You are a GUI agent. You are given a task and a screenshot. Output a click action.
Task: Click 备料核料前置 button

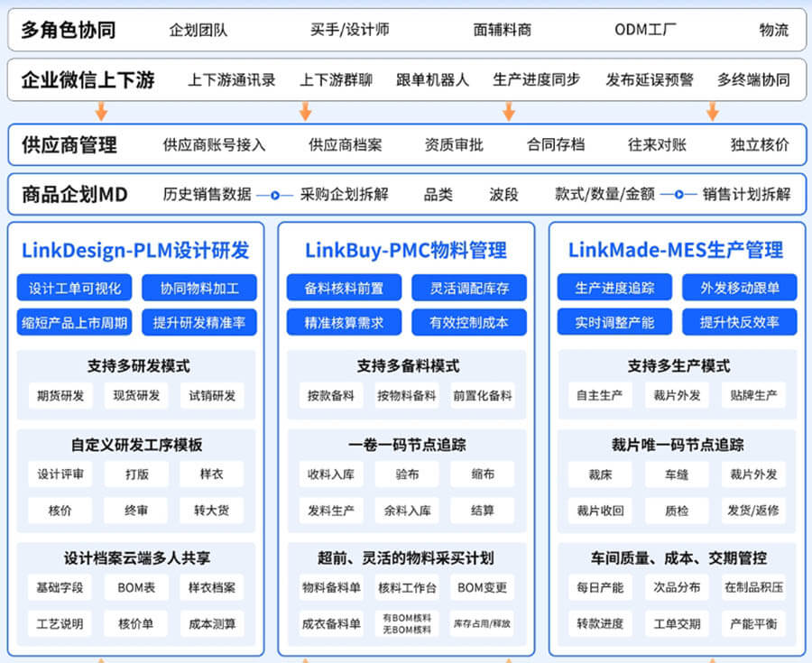[345, 288]
